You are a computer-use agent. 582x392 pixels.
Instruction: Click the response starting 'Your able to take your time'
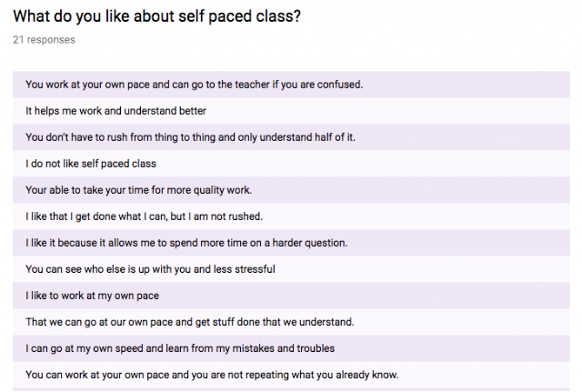tap(138, 190)
